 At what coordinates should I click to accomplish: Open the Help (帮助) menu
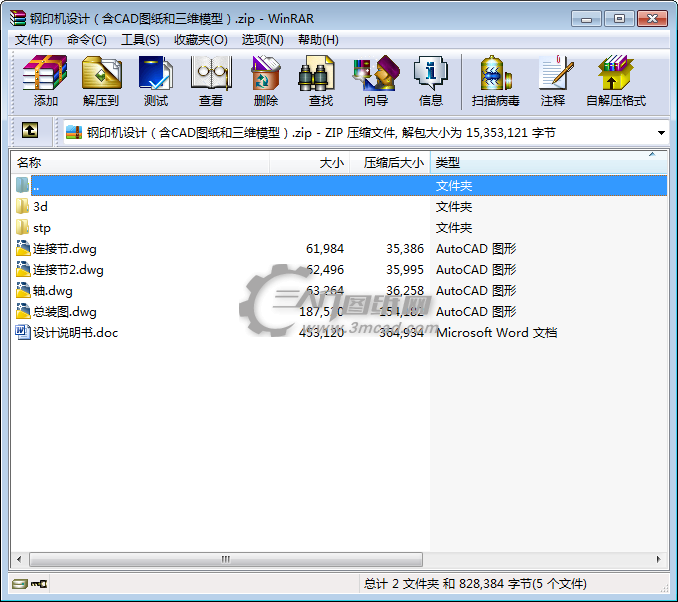pyautogui.click(x=318, y=40)
